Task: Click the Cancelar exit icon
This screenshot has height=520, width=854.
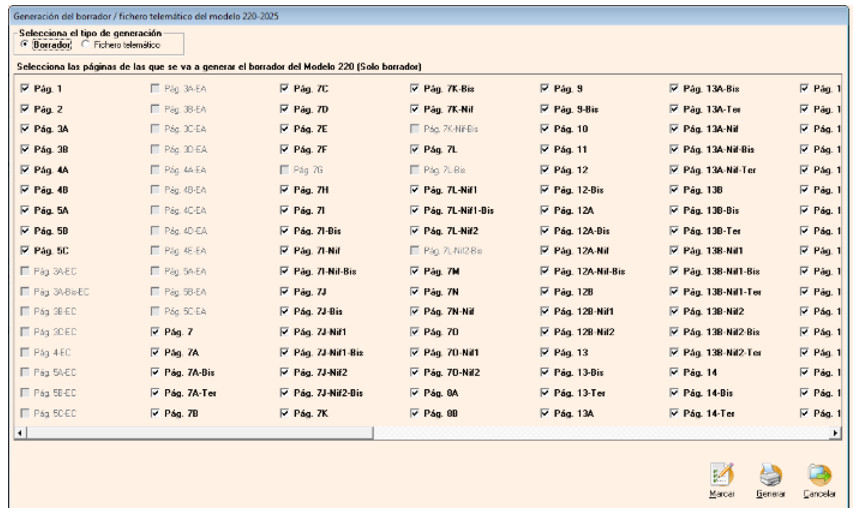Action: (819, 475)
